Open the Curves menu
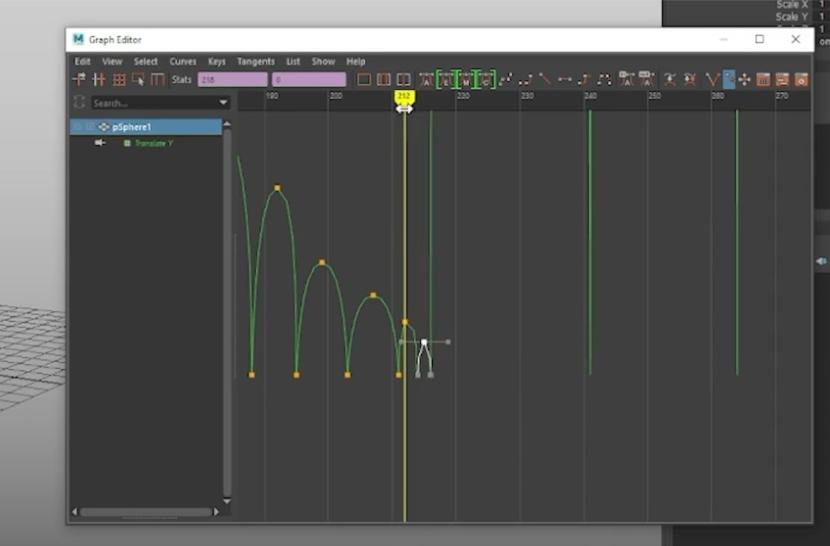This screenshot has width=830, height=546. point(183,61)
